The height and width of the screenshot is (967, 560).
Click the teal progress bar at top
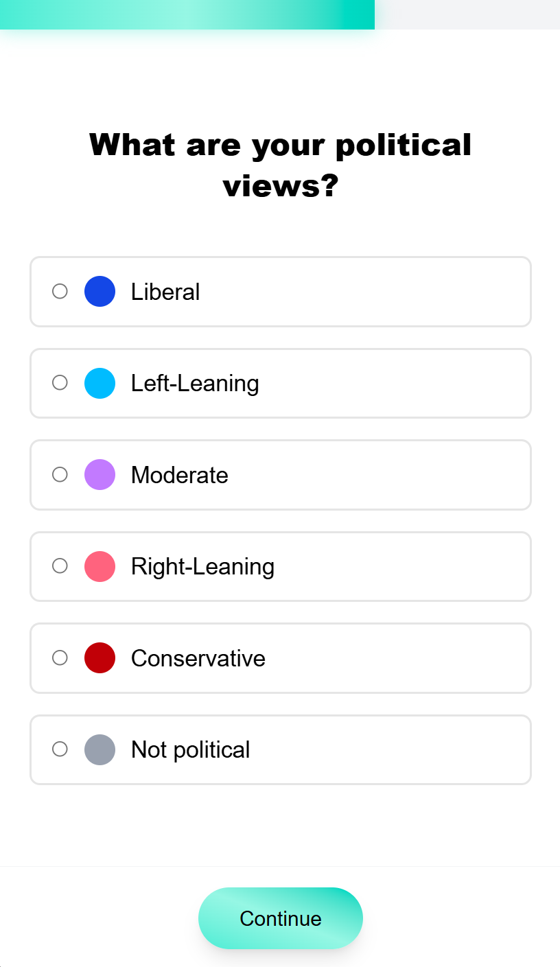(x=187, y=15)
